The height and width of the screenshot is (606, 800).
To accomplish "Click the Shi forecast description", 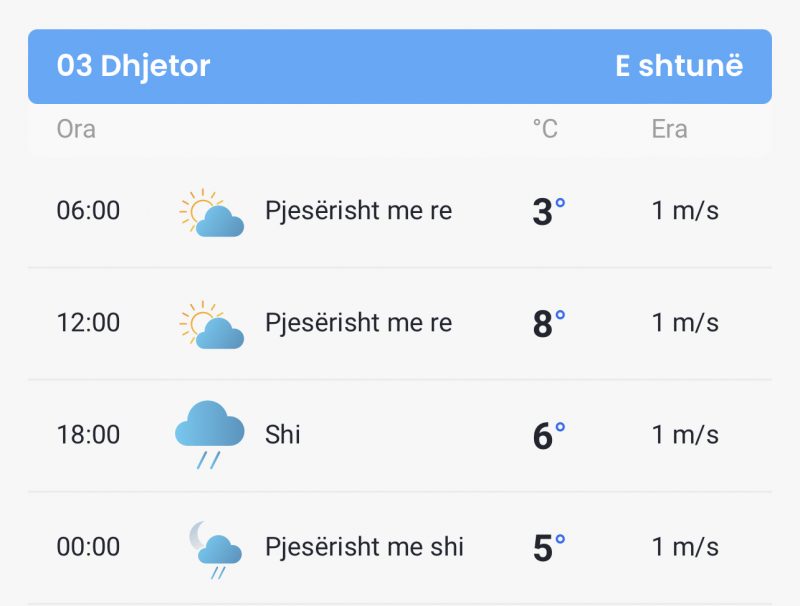I will click(x=283, y=435).
